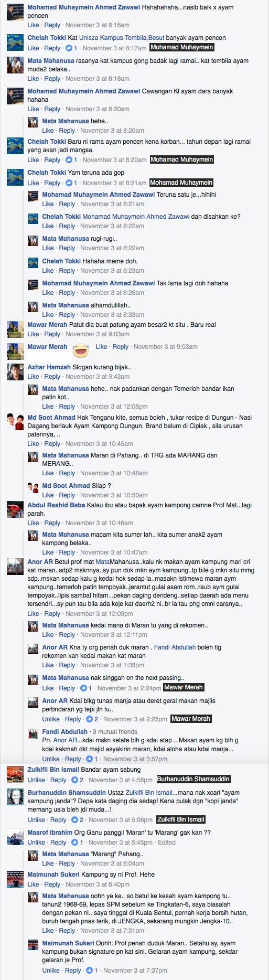The image size is (269, 980).
Task: Open Anor AR's profile name link
Action: pyautogui.click(x=40, y=562)
